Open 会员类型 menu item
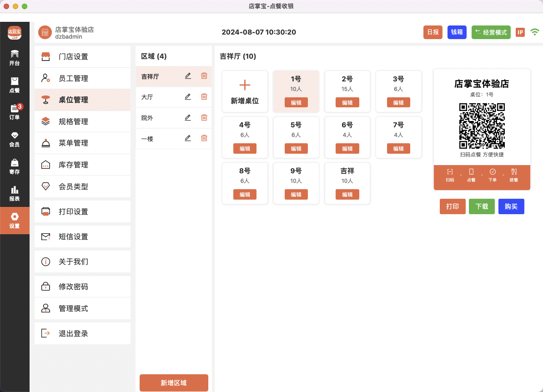This screenshot has width=543, height=392. tap(82, 186)
